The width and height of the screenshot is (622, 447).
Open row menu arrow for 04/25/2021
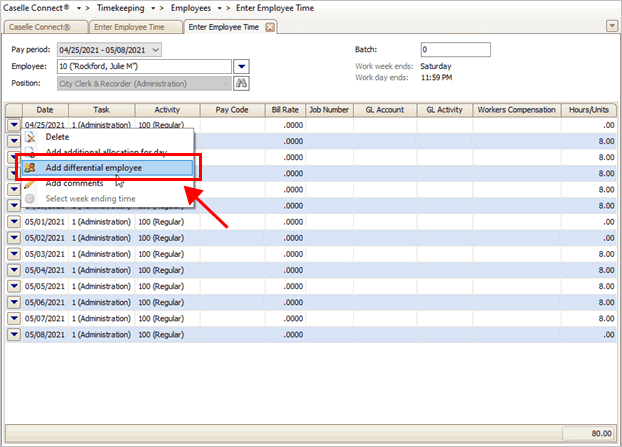14,125
